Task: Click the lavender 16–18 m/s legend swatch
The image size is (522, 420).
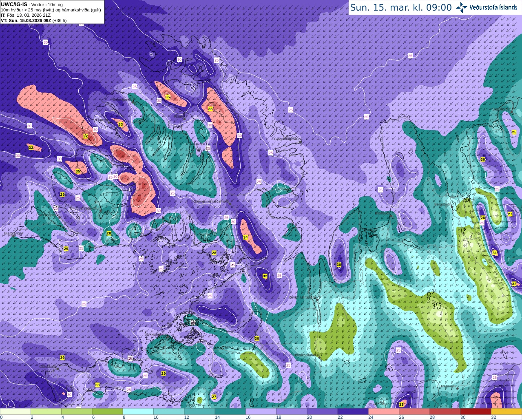Action: 261,411
